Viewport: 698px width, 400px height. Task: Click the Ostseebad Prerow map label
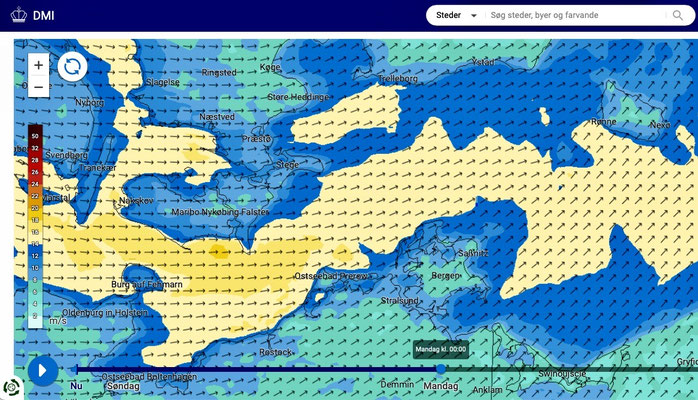[x=331, y=276]
